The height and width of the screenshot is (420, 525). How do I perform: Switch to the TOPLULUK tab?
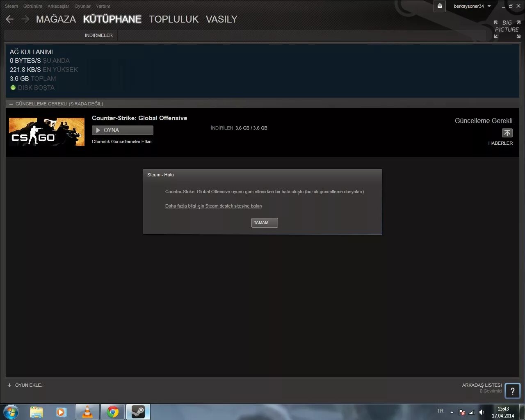click(173, 19)
